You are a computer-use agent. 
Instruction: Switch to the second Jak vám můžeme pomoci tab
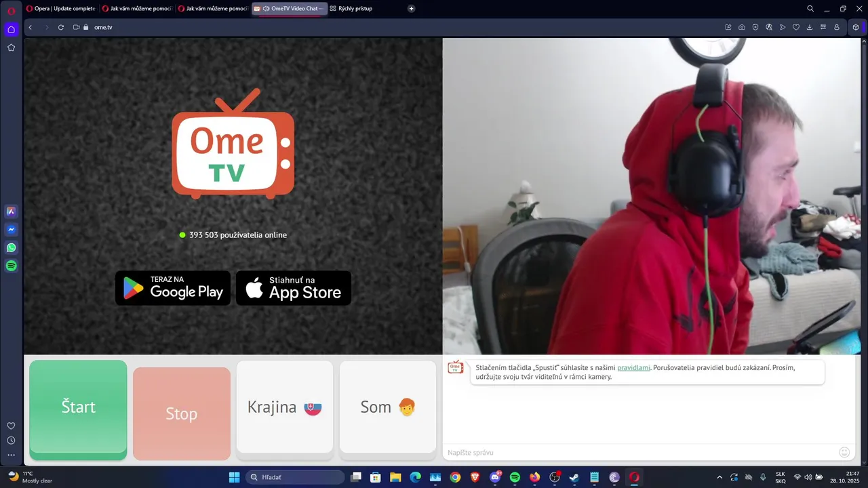213,9
